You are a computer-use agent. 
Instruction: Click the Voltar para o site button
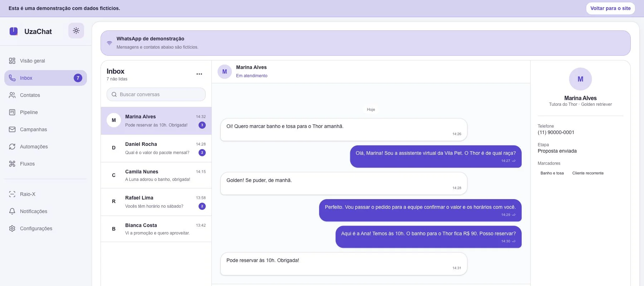(x=610, y=8)
